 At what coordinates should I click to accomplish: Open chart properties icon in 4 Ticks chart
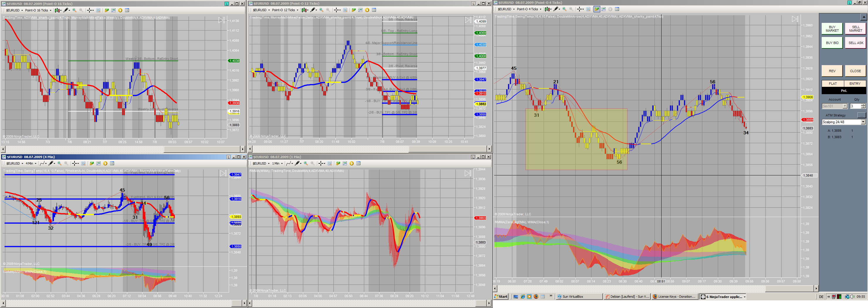point(617,9)
